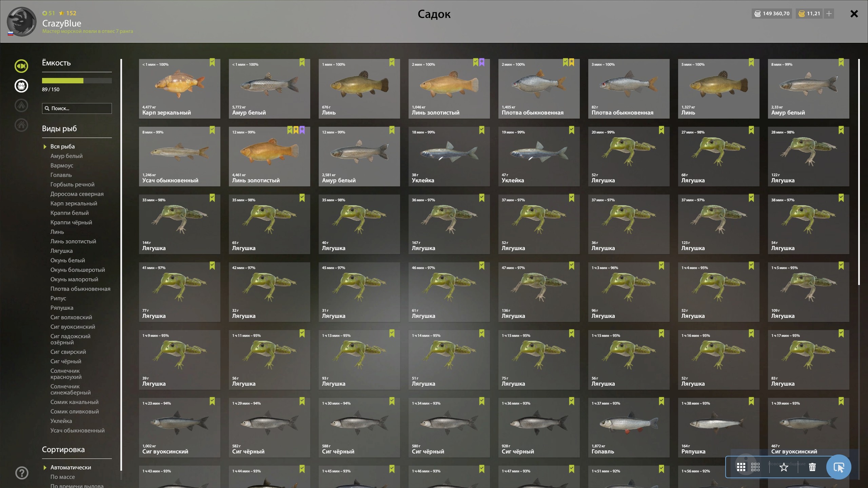Click the trash can delete icon
The image size is (868, 488).
812,467
